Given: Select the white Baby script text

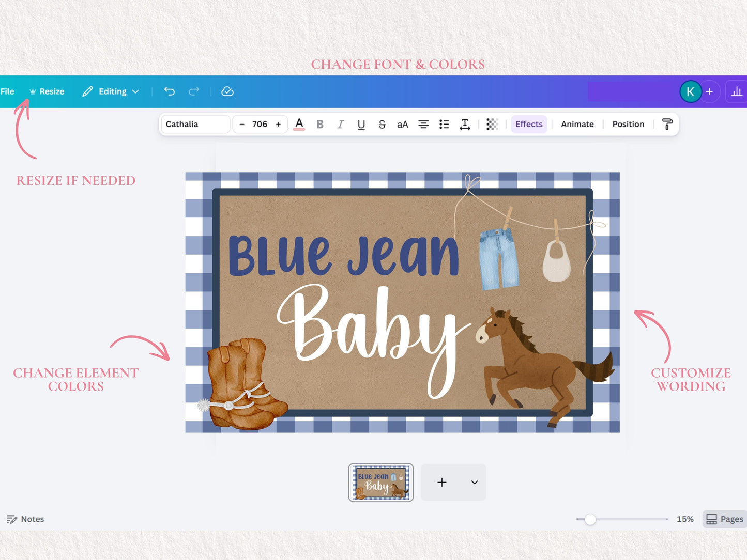Looking at the screenshot, I should click(x=373, y=341).
